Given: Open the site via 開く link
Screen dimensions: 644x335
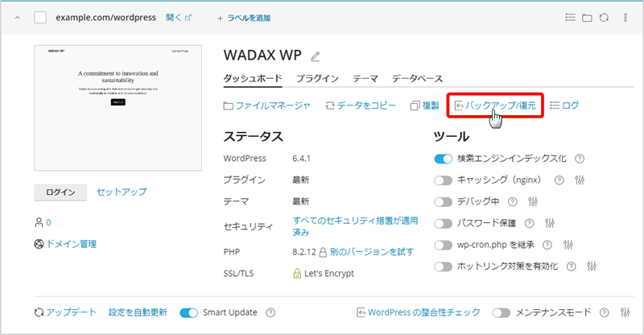Looking at the screenshot, I should click(178, 18).
